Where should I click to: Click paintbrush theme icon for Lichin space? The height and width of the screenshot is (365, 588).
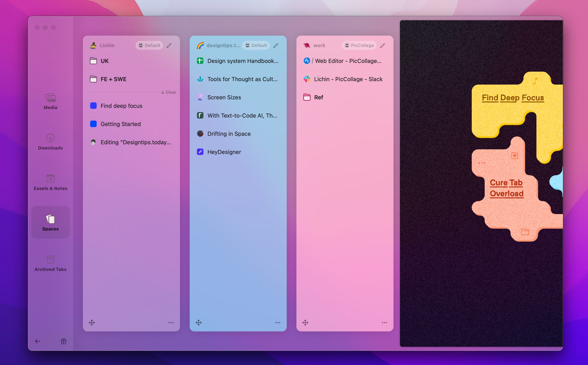(169, 45)
